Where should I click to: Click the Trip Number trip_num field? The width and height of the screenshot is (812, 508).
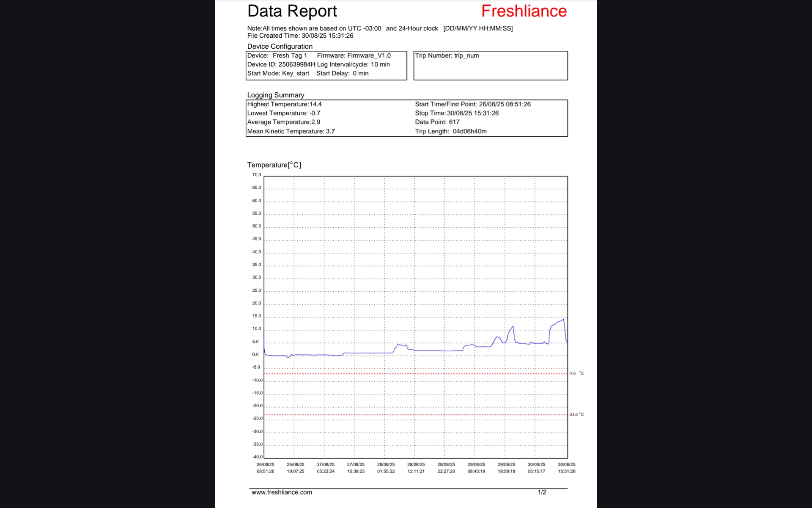pos(447,55)
